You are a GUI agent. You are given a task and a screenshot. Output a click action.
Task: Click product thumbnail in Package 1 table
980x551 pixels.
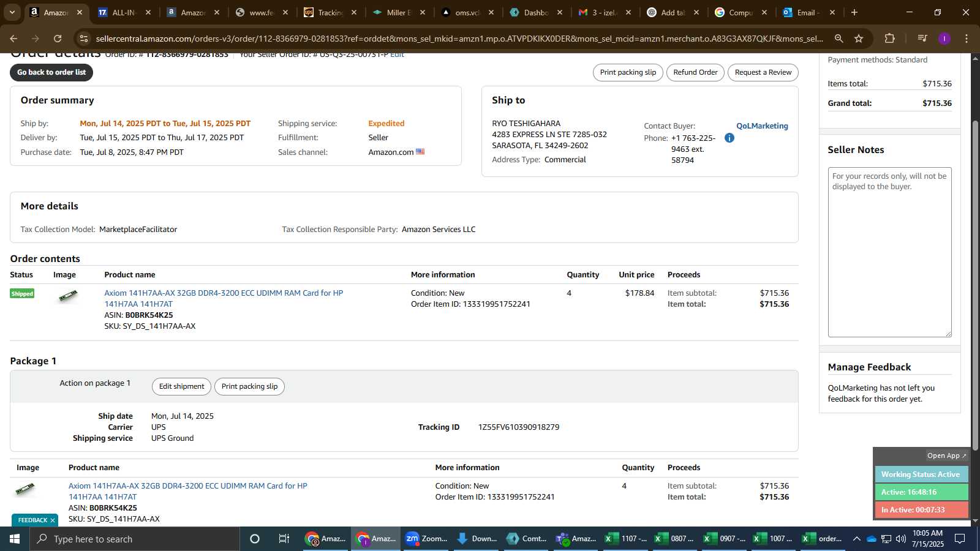(x=25, y=489)
